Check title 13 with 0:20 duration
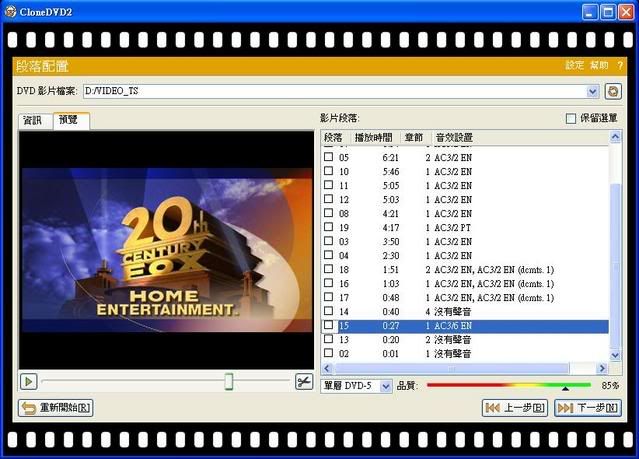The height and width of the screenshot is (459, 639). point(328,339)
